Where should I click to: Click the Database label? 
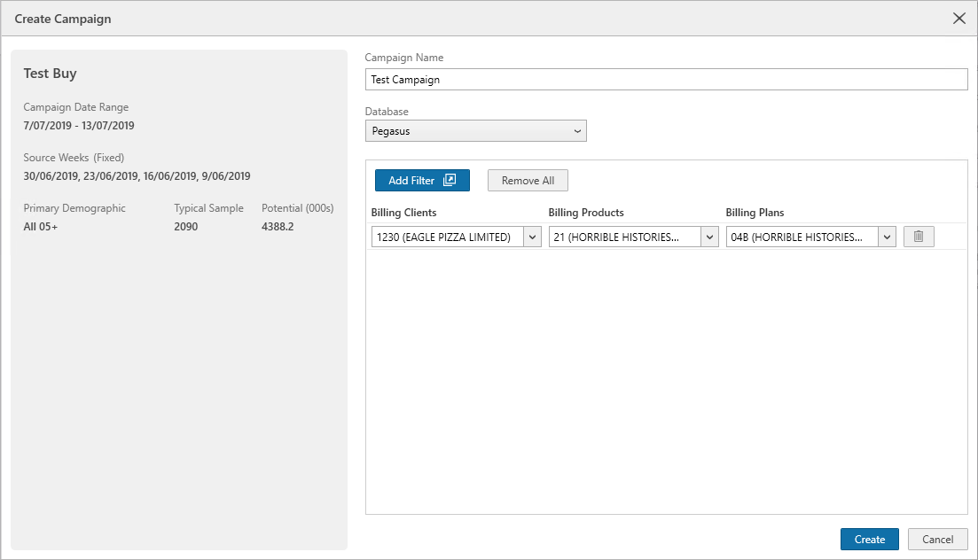pos(387,112)
